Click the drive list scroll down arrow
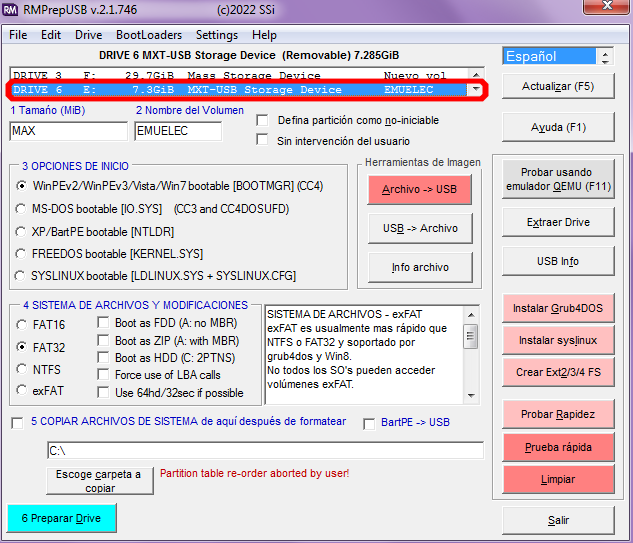633x543 pixels. pos(476,89)
